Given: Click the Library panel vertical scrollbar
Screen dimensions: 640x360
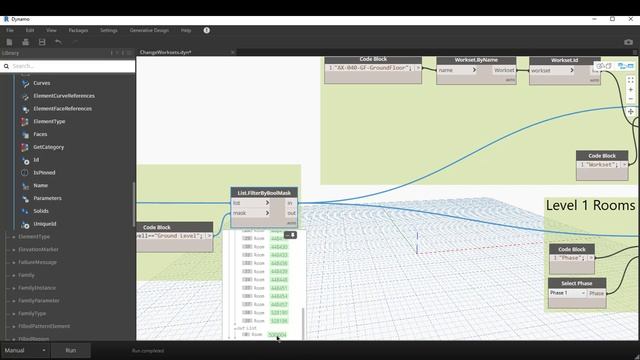Looking at the screenshot, I should click(x=133, y=204).
